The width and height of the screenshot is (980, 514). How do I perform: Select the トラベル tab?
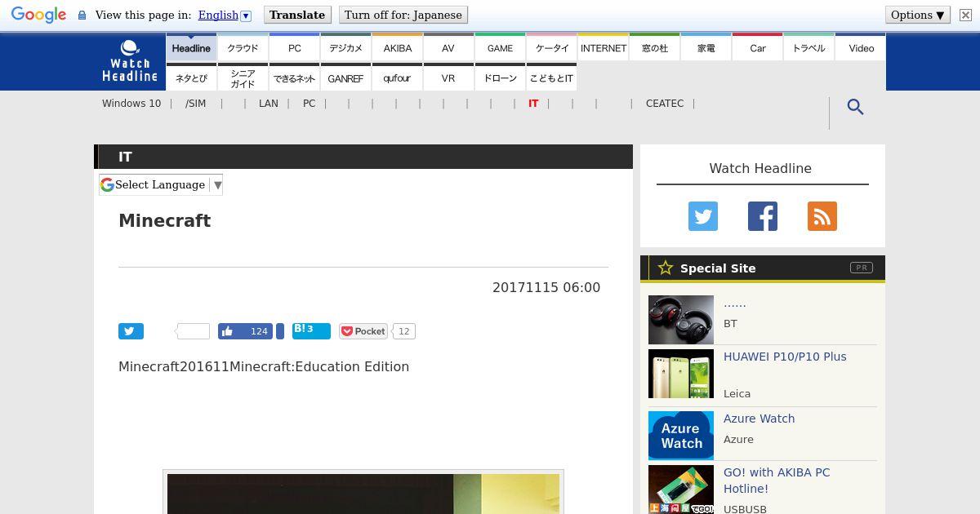(809, 48)
